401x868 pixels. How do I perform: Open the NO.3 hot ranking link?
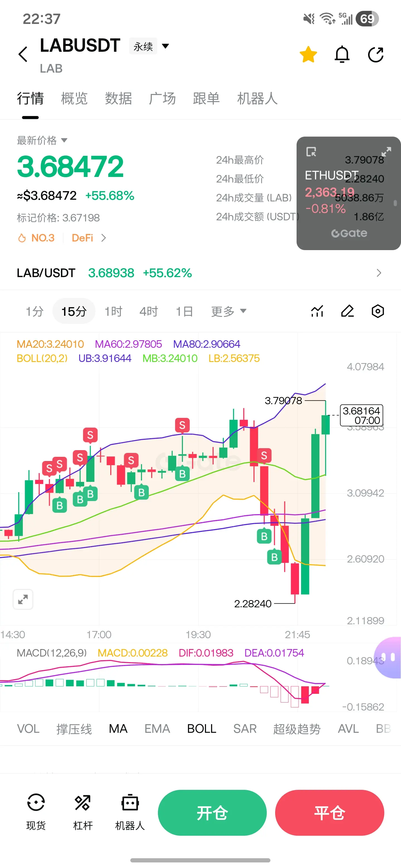(x=36, y=238)
